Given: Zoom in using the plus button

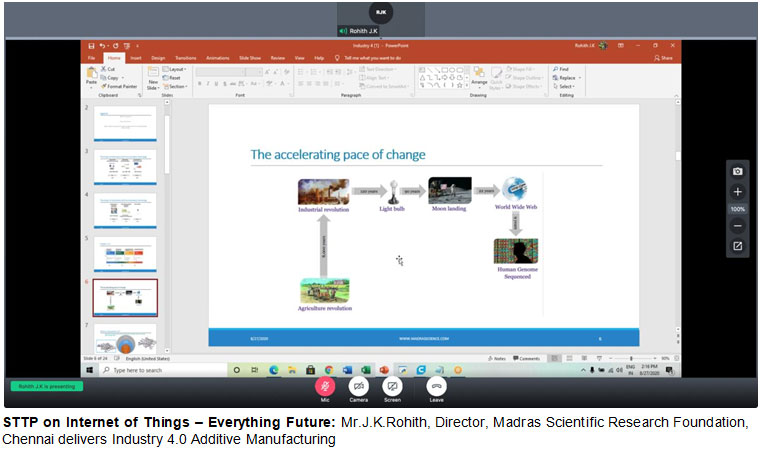Looking at the screenshot, I should point(737,191).
